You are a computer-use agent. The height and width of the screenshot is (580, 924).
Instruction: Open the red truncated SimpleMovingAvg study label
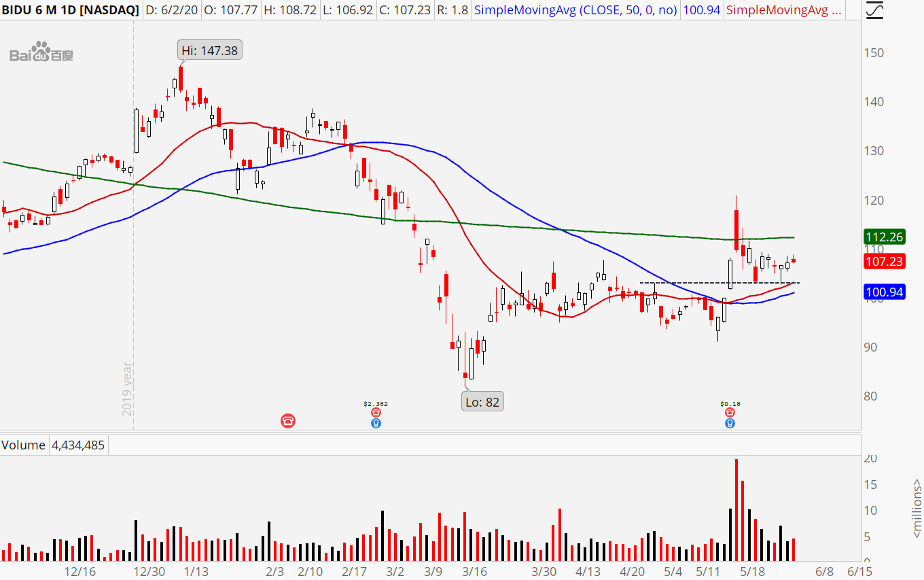(x=783, y=10)
